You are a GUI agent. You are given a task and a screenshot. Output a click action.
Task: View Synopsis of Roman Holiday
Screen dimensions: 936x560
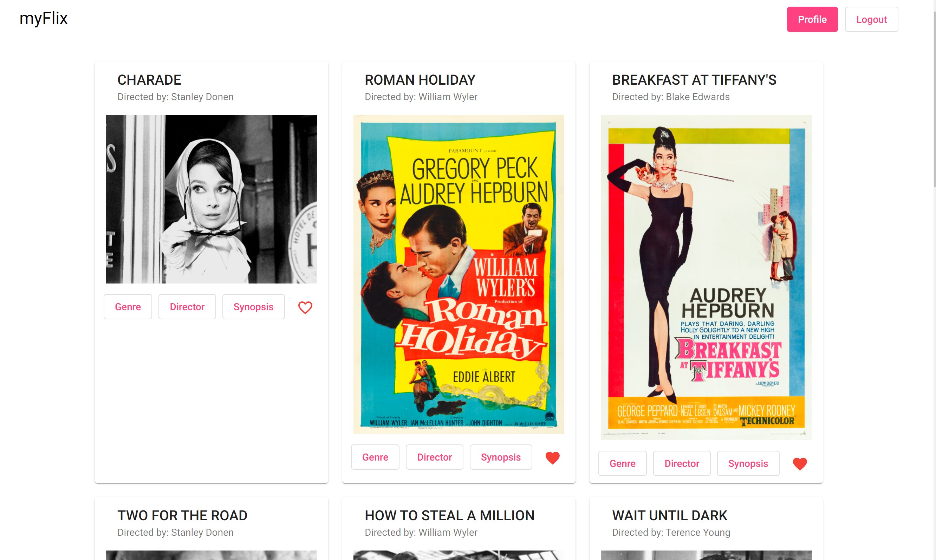click(500, 457)
